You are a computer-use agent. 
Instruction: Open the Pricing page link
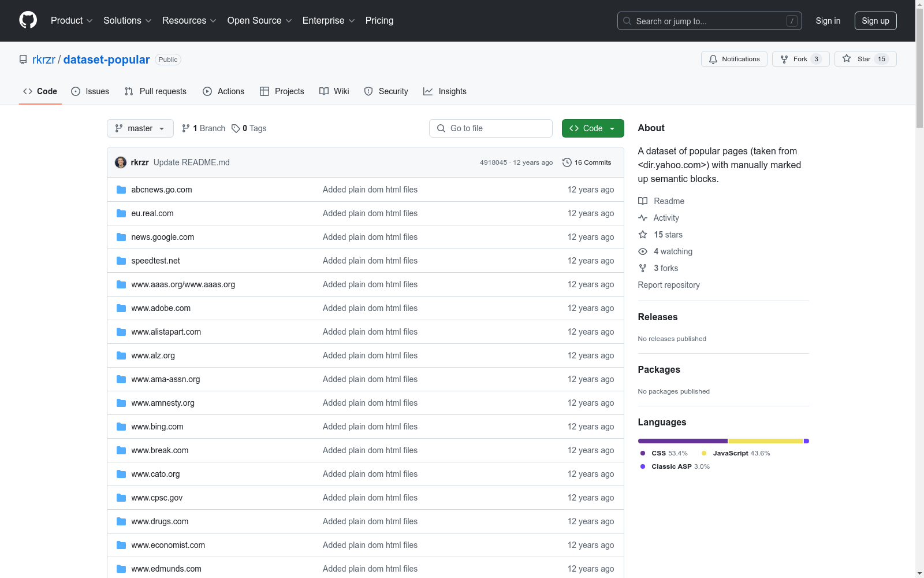tap(379, 20)
